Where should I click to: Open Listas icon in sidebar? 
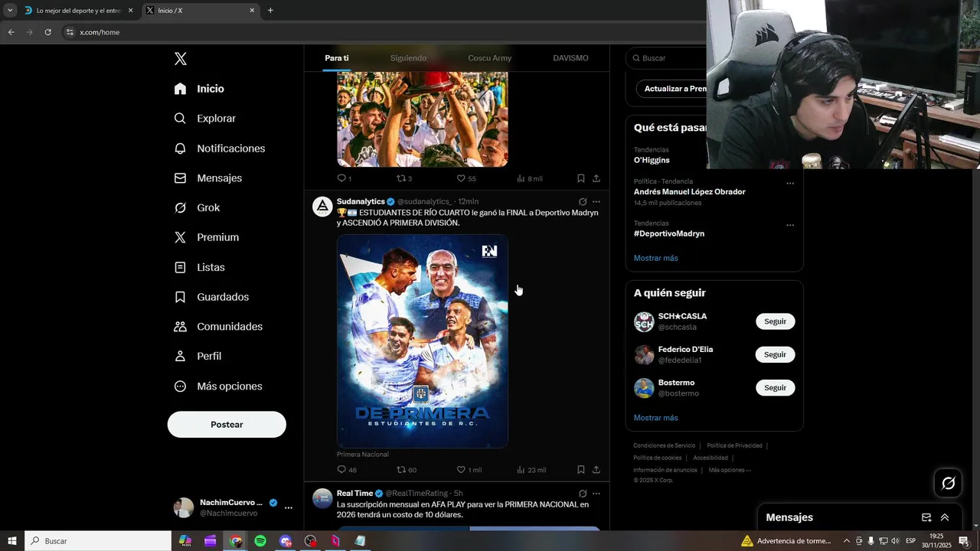click(x=180, y=267)
